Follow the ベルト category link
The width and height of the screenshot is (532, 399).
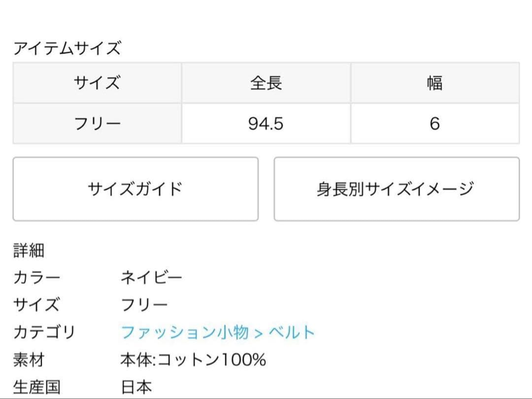click(292, 332)
